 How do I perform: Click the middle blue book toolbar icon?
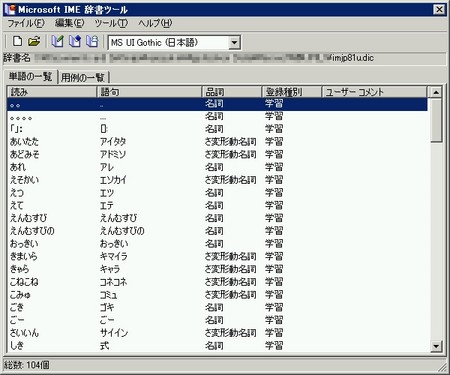pos(75,42)
